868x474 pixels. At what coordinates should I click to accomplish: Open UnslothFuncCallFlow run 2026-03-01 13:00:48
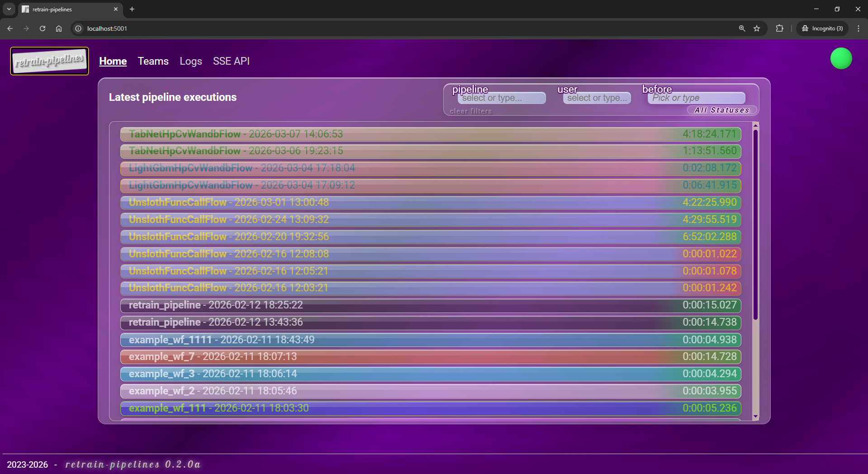[x=431, y=203]
